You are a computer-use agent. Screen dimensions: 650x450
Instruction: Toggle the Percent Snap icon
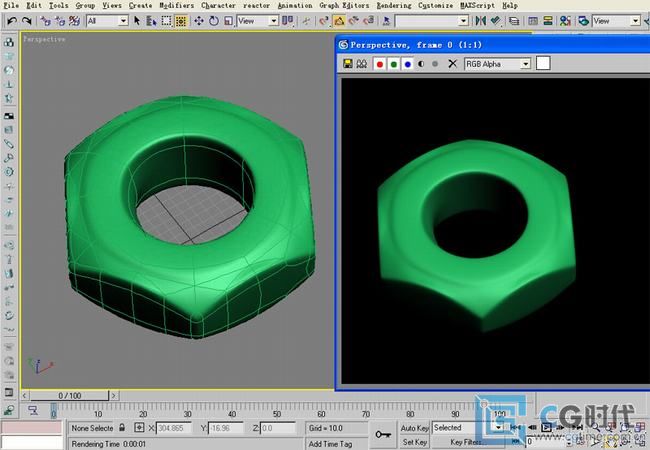pos(354,21)
